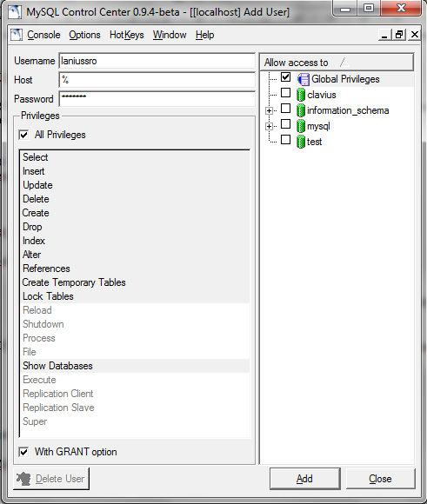
Task: Select the Alter privilege
Action: (135, 255)
